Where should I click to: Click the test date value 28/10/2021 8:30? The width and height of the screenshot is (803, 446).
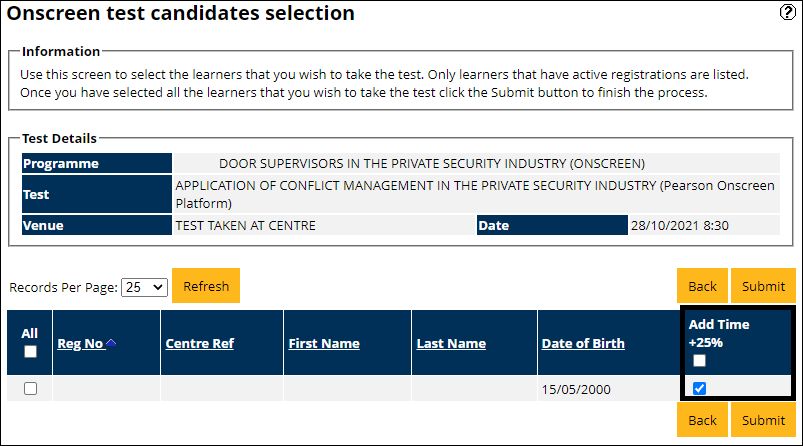click(x=679, y=226)
